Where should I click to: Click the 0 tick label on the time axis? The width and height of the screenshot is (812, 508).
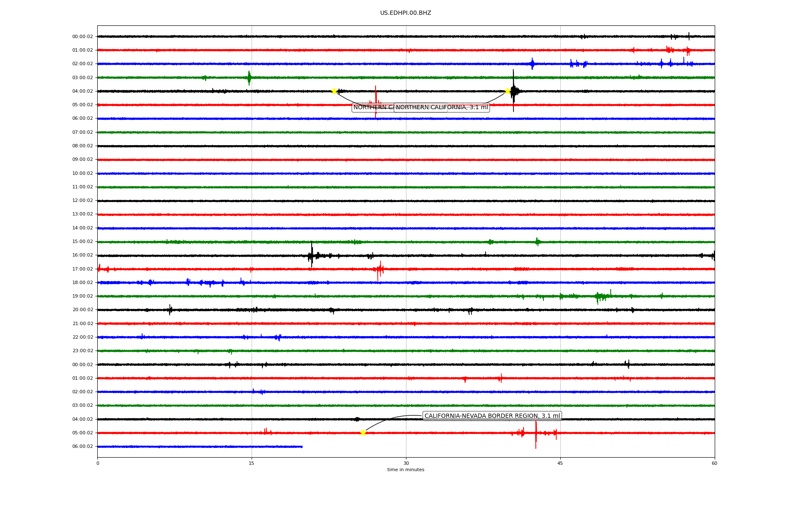[98, 463]
